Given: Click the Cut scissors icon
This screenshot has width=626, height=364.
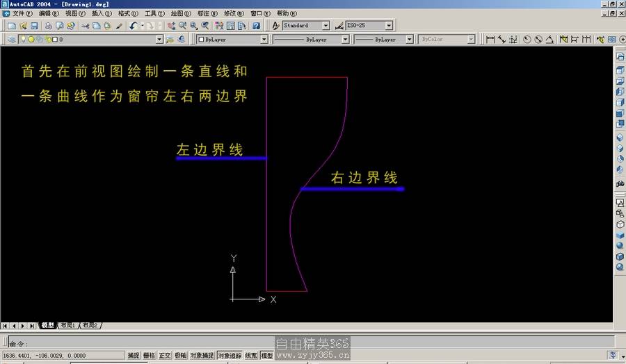Looking at the screenshot, I should (x=85, y=26).
